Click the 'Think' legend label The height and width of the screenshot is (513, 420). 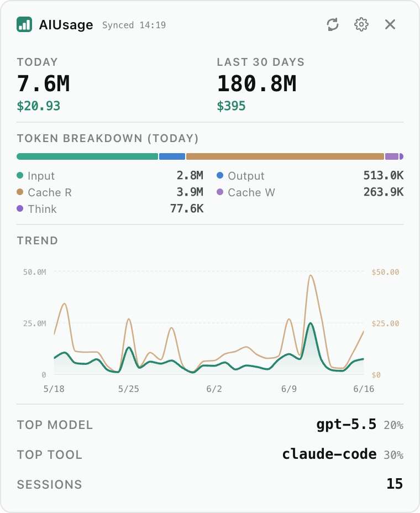pos(42,209)
